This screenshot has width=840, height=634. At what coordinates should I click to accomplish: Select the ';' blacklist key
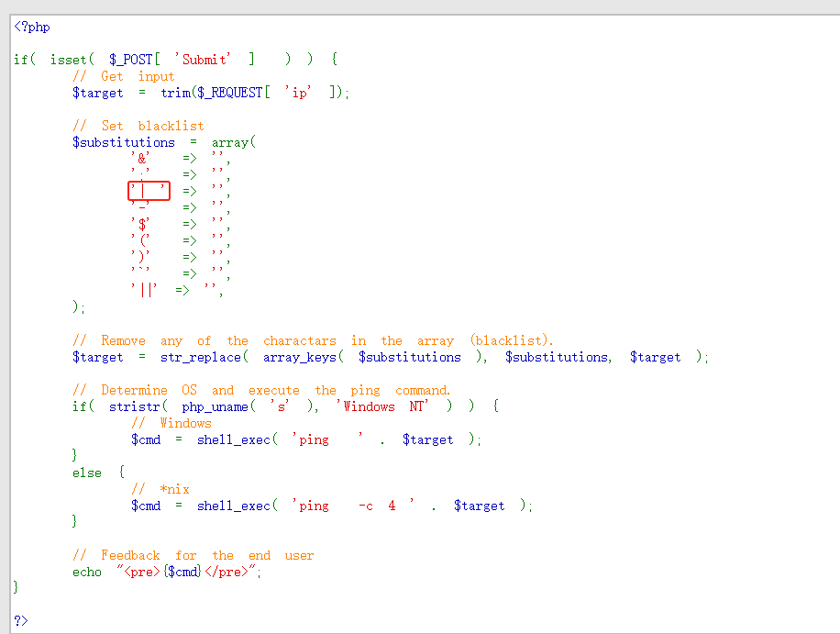pyautogui.click(x=141, y=173)
